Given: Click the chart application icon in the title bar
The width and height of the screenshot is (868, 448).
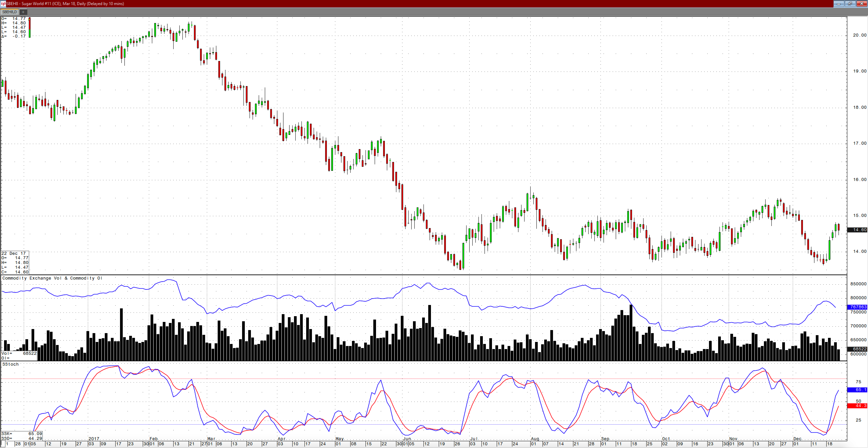Looking at the screenshot, I should click(3, 4).
